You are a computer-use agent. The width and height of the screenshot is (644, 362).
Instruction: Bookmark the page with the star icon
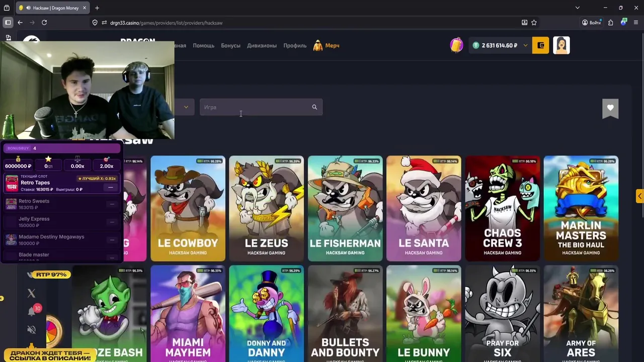click(534, 23)
